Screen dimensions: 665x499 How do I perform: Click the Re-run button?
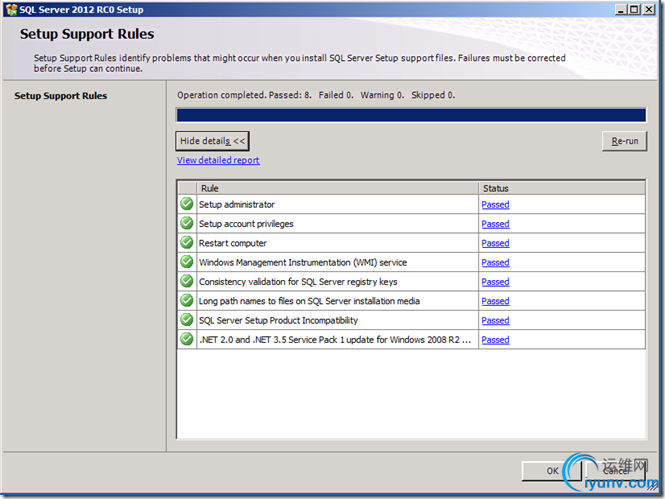click(624, 141)
